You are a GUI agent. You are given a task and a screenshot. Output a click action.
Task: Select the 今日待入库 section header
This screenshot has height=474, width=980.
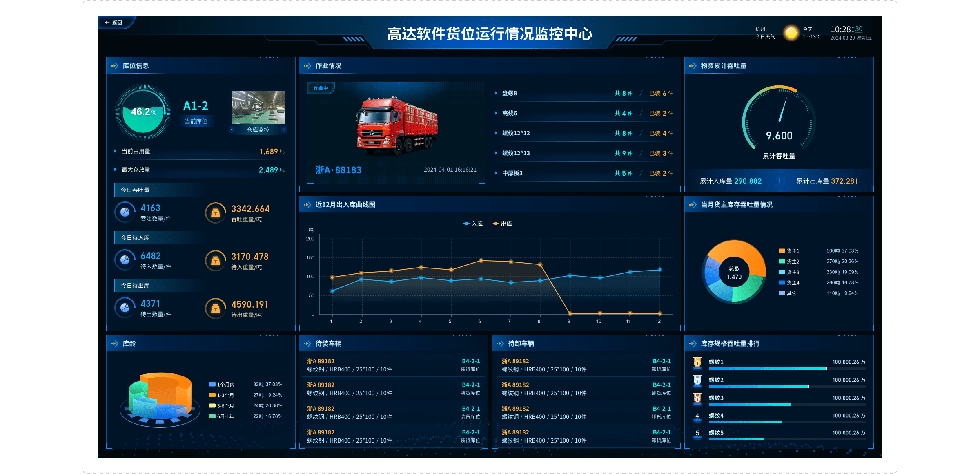[x=135, y=238]
